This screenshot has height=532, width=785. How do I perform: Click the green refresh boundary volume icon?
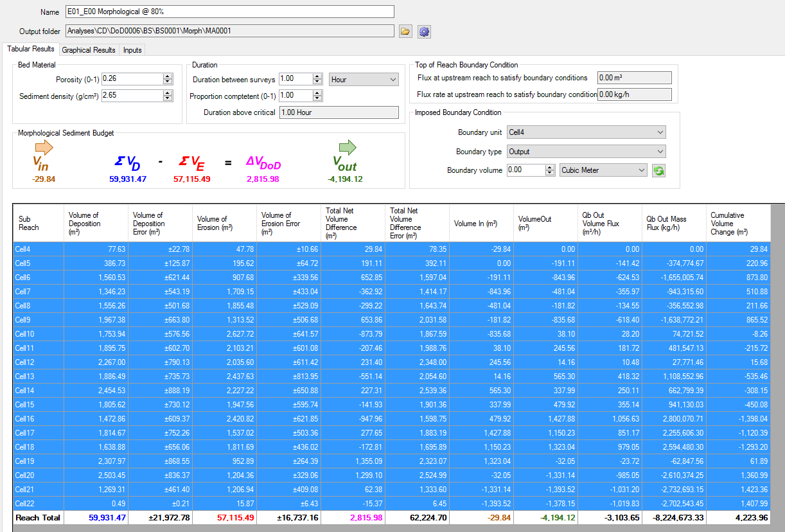[x=658, y=170]
